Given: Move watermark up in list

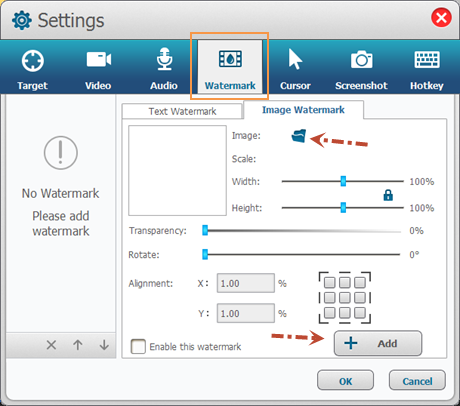Looking at the screenshot, I should pos(78,345).
